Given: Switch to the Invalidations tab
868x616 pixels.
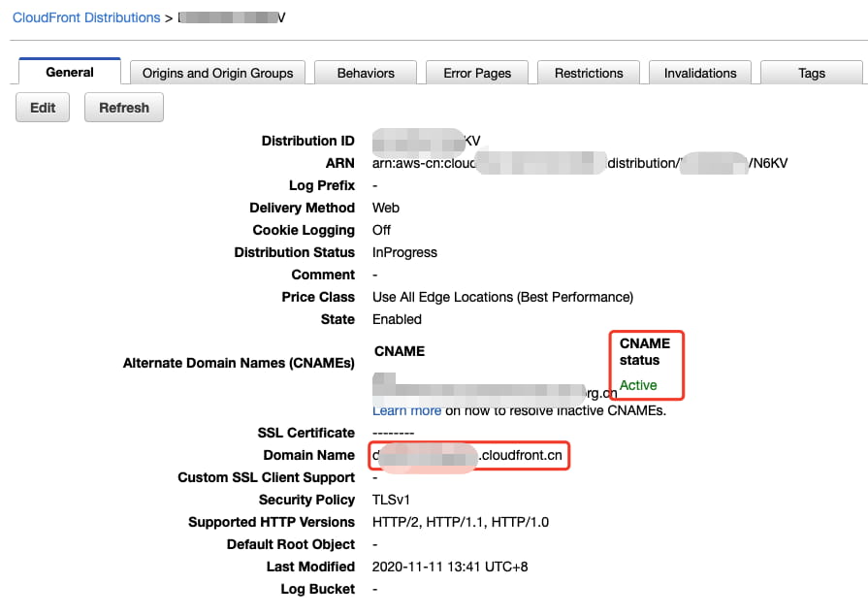Looking at the screenshot, I should point(700,73).
